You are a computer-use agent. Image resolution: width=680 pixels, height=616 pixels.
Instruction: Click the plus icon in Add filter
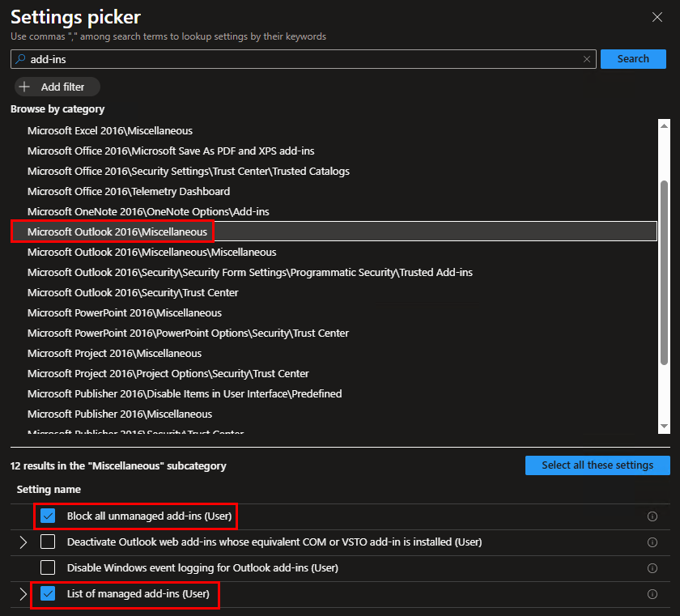[24, 87]
